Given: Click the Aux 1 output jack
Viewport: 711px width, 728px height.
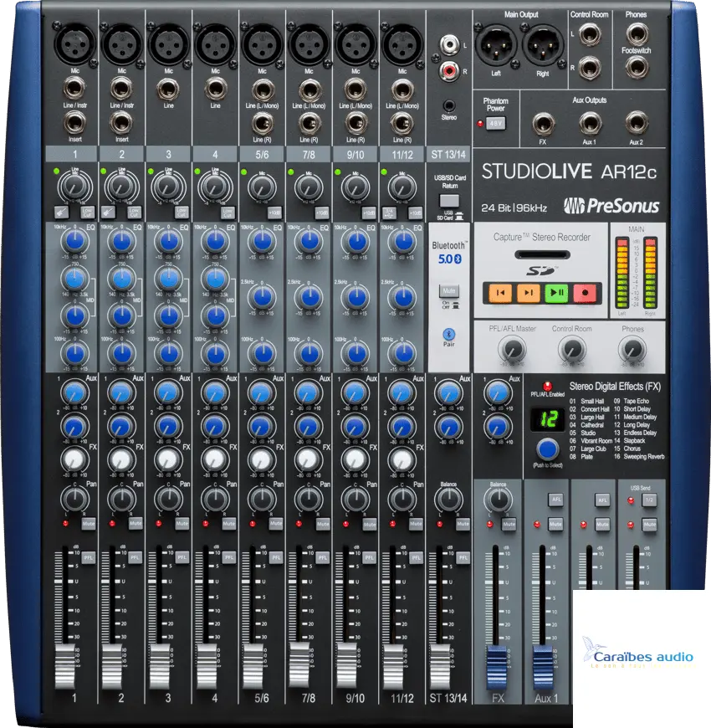Looking at the screenshot, I should (590, 124).
